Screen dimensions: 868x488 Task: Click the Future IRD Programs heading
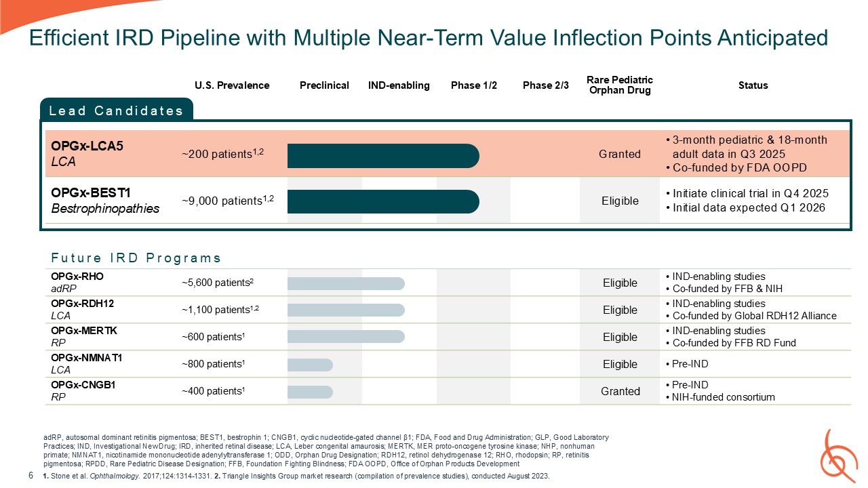pyautogui.click(x=136, y=258)
